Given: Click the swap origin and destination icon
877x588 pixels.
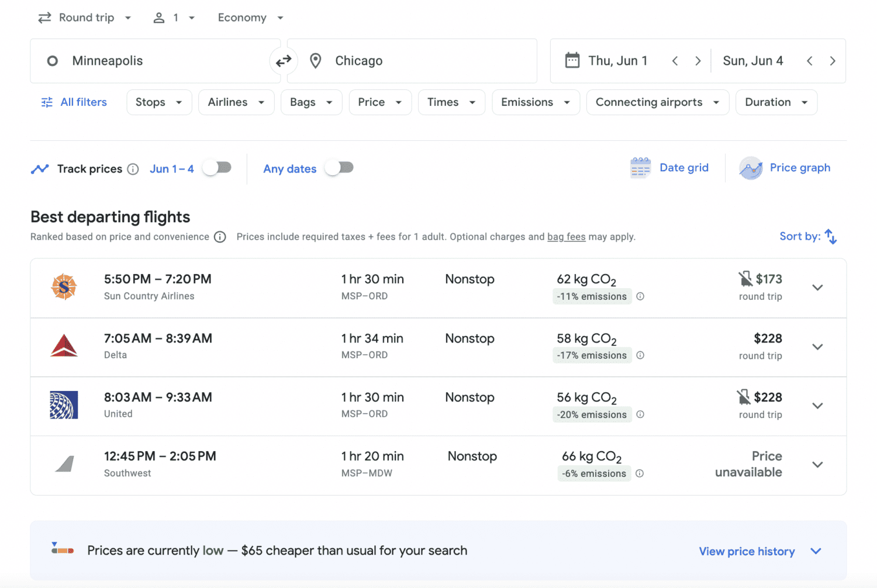Looking at the screenshot, I should (284, 61).
